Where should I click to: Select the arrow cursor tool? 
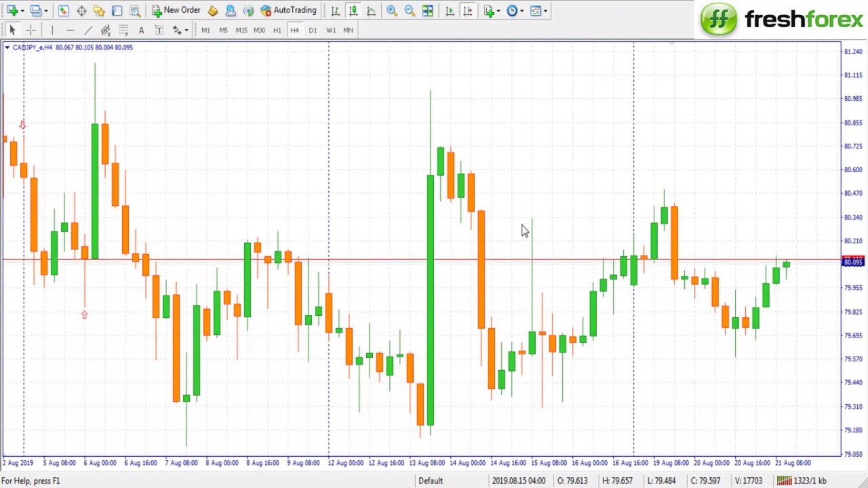pyautogui.click(x=12, y=30)
